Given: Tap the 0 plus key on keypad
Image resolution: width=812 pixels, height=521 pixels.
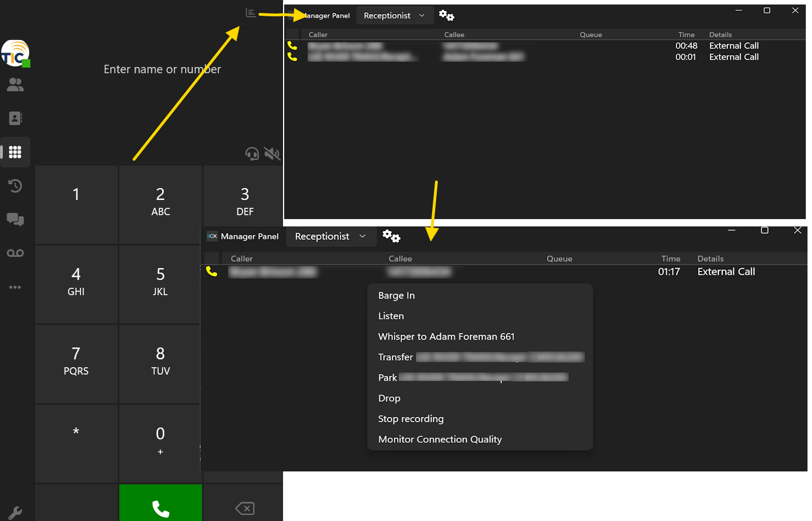Looking at the screenshot, I should tap(160, 444).
